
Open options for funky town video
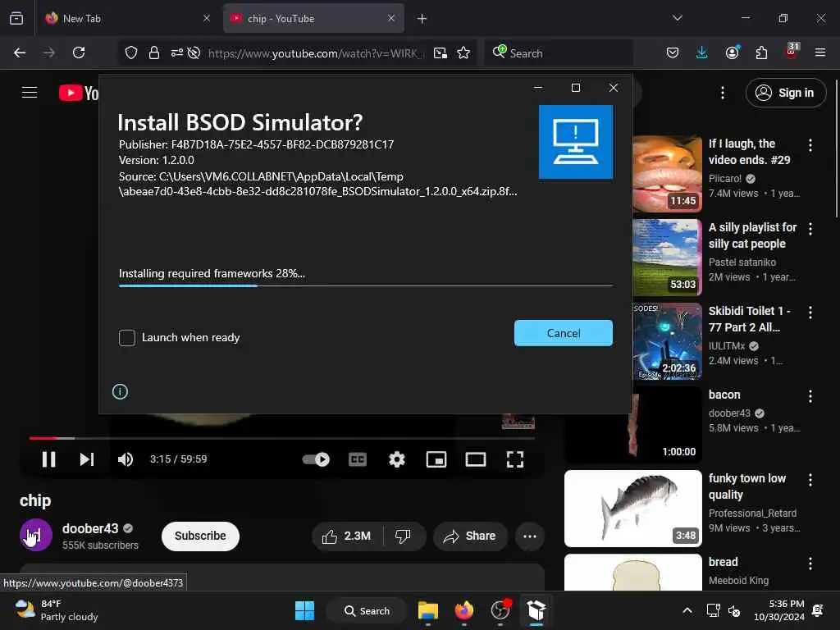pos(810,479)
